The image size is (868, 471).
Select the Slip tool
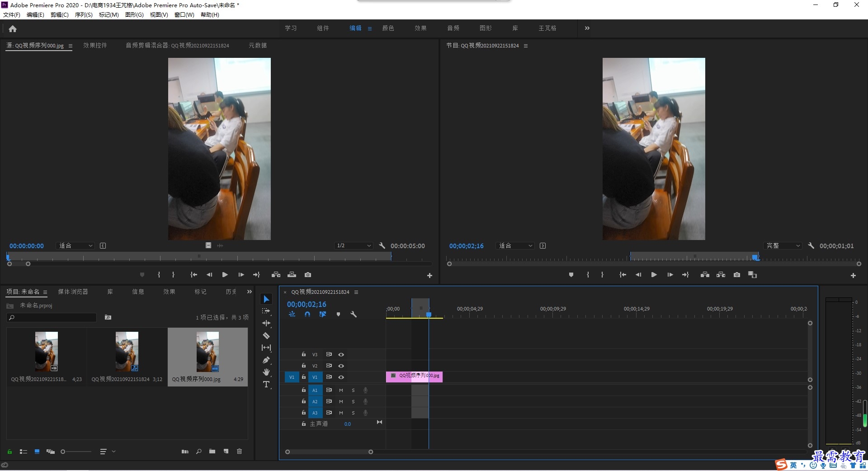266,348
